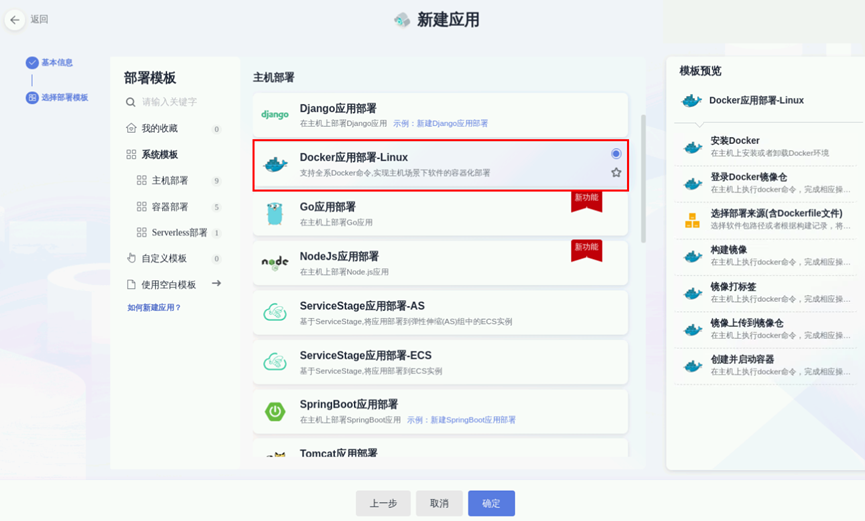Click the 登录Docker镜像仓 step icon
Viewport: 865px width, 521px height.
(x=692, y=184)
